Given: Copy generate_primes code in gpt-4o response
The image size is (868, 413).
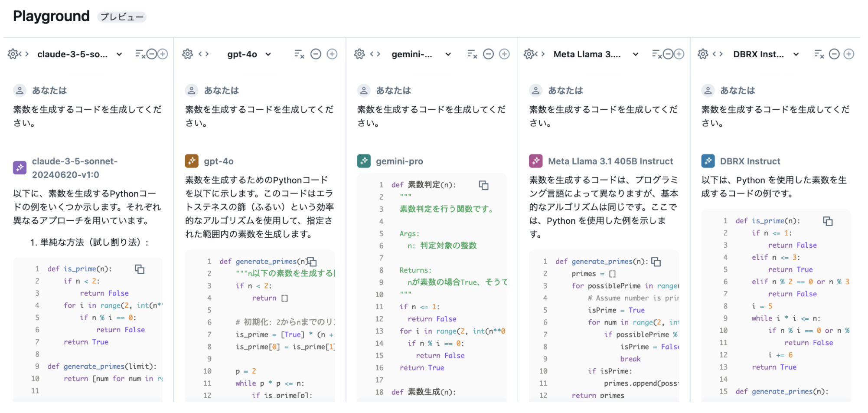Looking at the screenshot, I should point(312,262).
